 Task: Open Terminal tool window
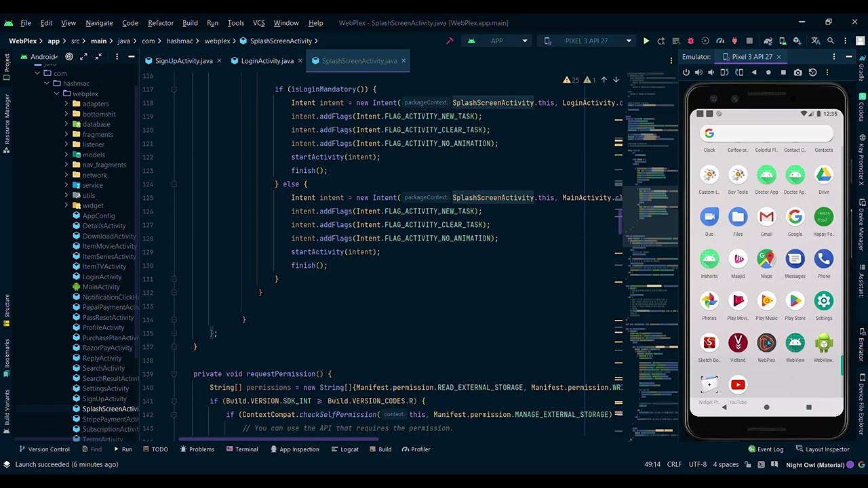(241, 449)
